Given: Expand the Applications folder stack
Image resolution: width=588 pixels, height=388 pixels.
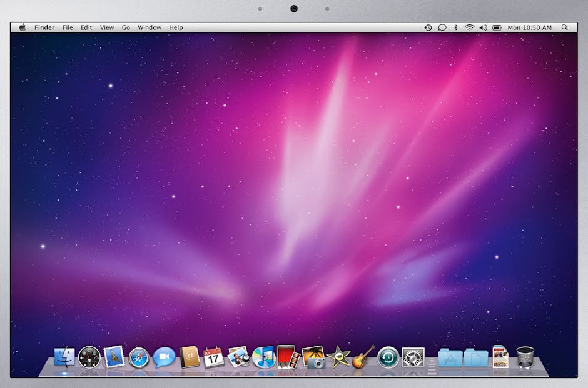Looking at the screenshot, I should (x=450, y=357).
